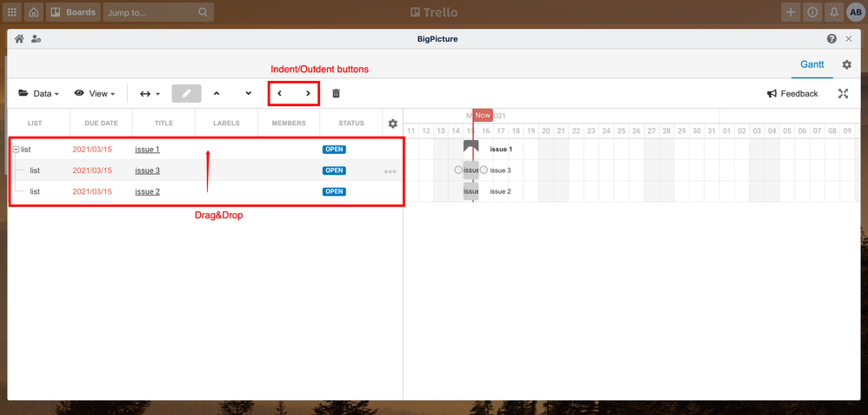Click the OPEN status badge for issue 2

[x=334, y=191]
